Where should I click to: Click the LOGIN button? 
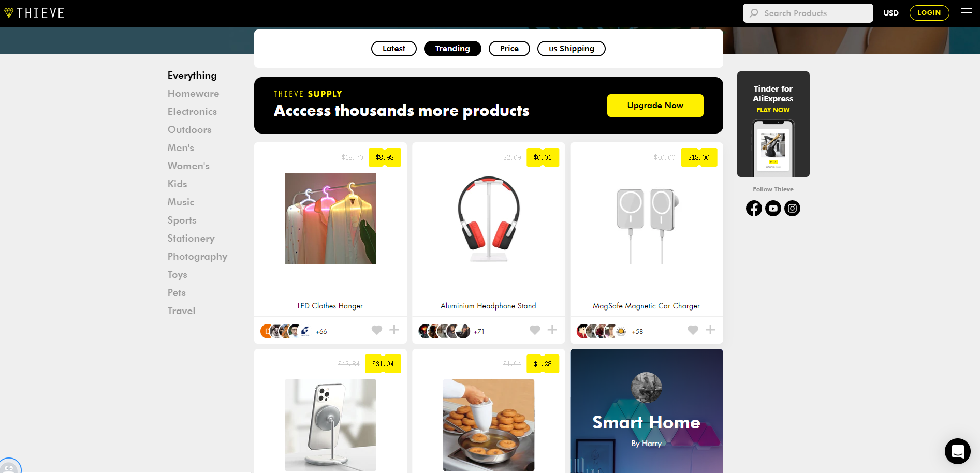(x=929, y=13)
